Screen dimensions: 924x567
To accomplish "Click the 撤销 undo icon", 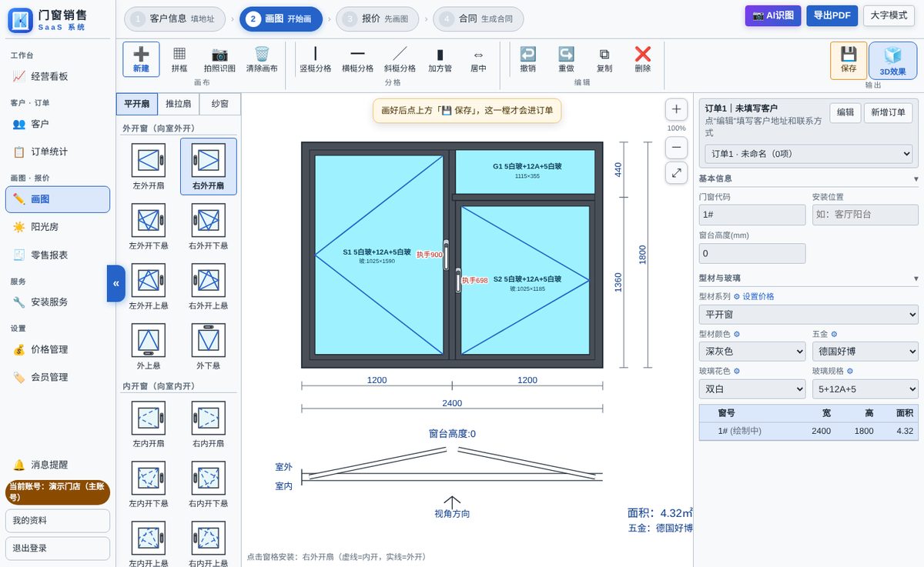I will coord(527,55).
